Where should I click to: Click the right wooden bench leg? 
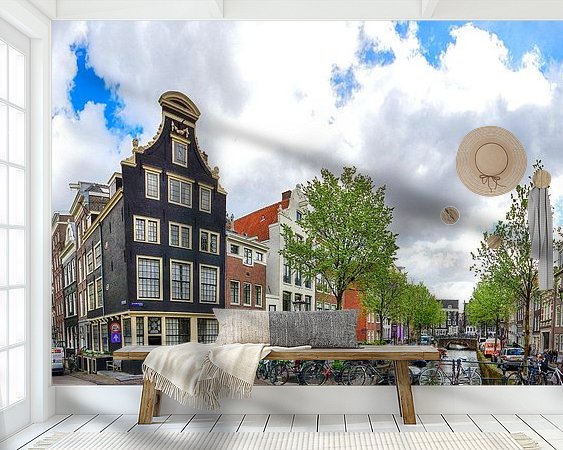coord(405,391)
